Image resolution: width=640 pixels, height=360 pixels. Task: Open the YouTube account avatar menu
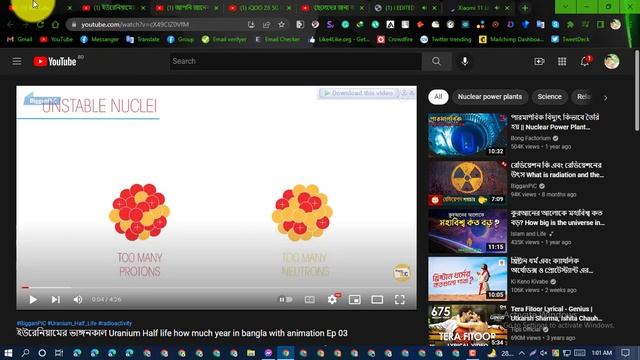(x=611, y=61)
